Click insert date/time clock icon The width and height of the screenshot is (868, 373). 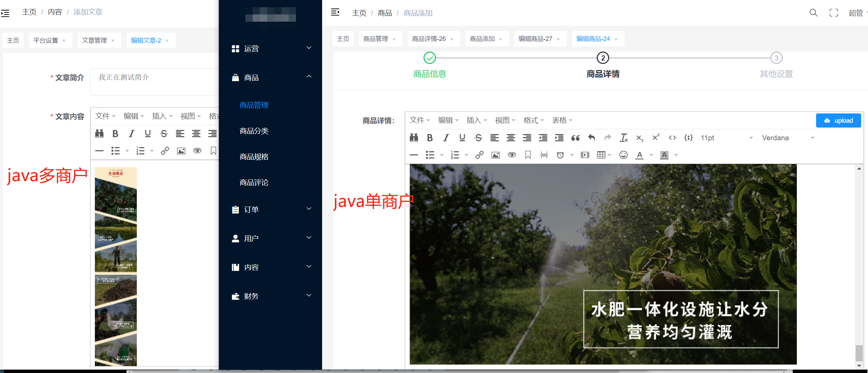click(560, 155)
